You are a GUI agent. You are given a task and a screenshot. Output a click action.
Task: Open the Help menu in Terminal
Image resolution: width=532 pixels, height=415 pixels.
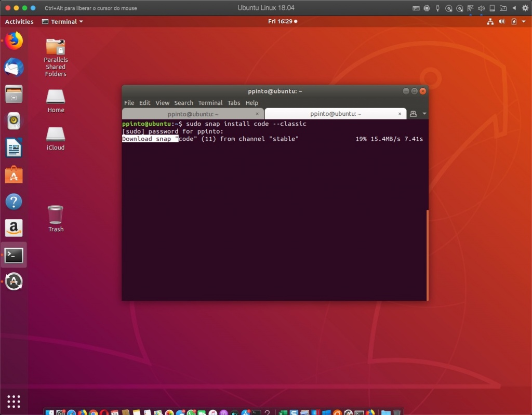pyautogui.click(x=252, y=103)
